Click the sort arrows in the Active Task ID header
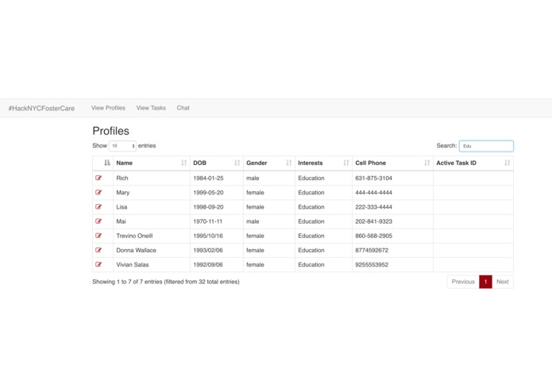The width and height of the screenshot is (552, 392). point(507,163)
